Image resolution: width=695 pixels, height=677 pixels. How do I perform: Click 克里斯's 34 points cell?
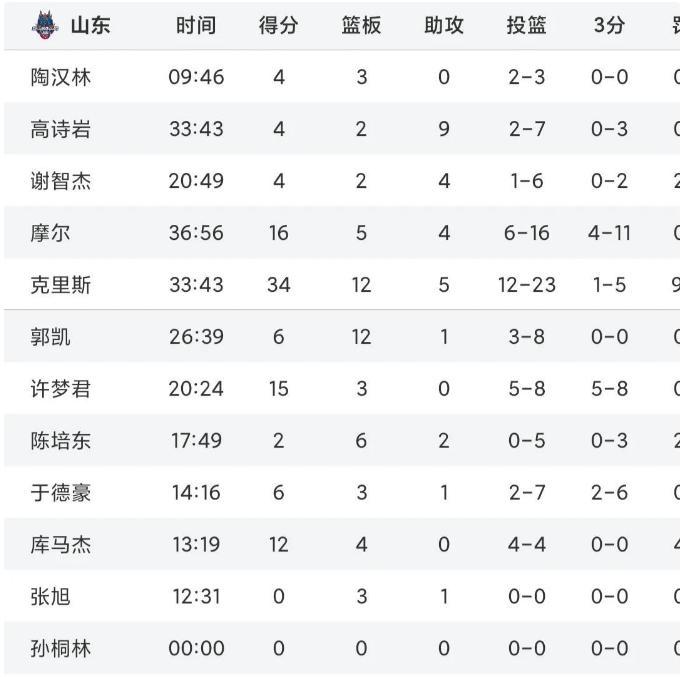coord(278,285)
